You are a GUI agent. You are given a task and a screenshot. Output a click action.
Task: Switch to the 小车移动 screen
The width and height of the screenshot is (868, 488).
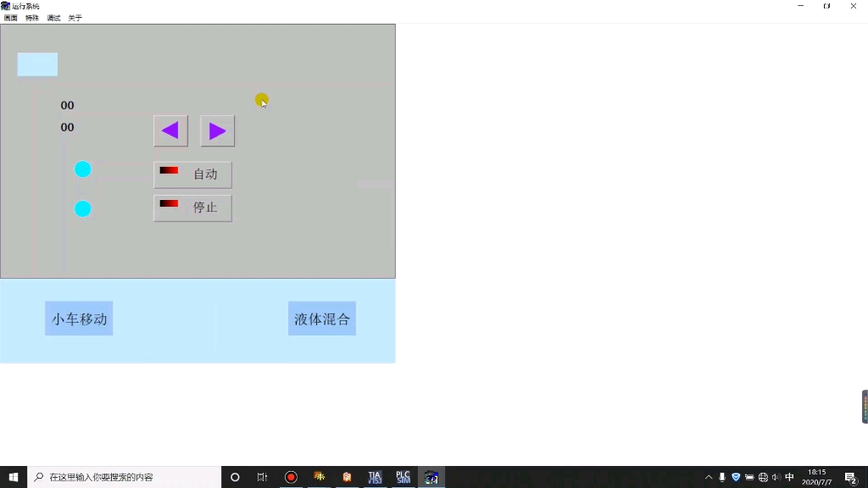click(x=78, y=319)
